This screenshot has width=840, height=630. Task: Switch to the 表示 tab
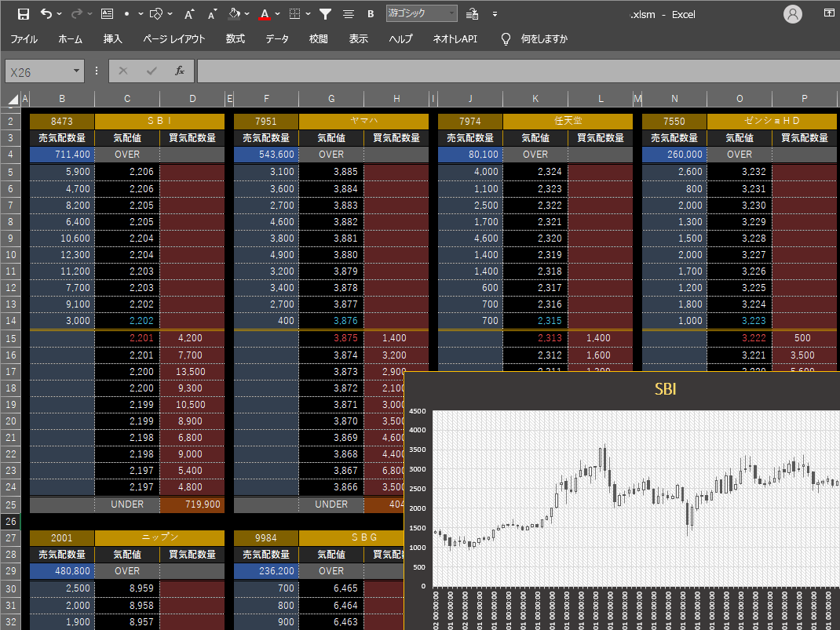pos(359,38)
